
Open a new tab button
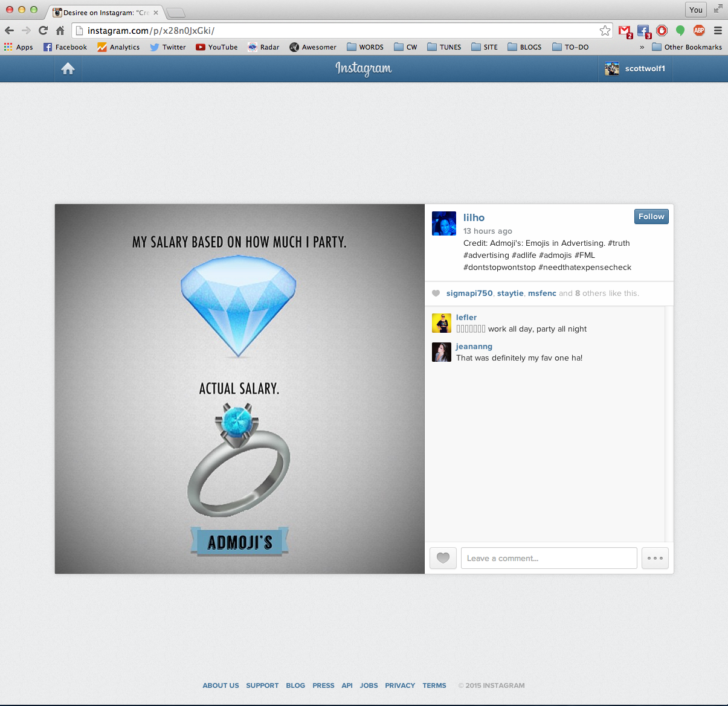point(175,13)
